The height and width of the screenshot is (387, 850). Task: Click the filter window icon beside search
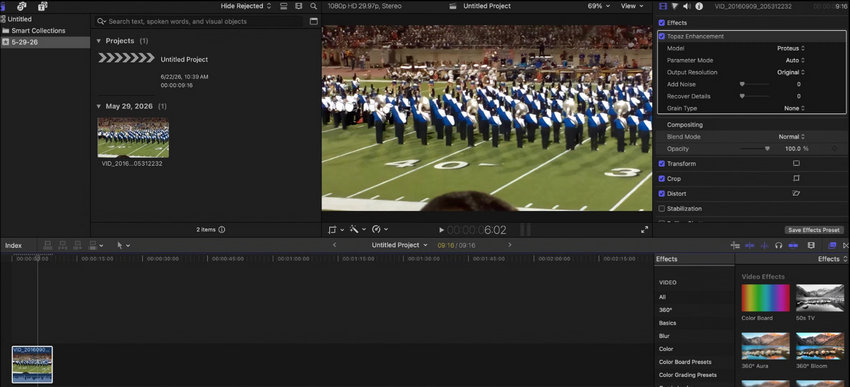[x=313, y=21]
